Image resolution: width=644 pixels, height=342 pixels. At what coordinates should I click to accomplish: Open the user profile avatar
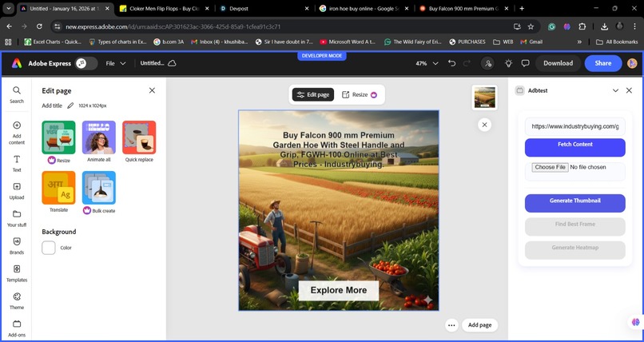click(632, 63)
